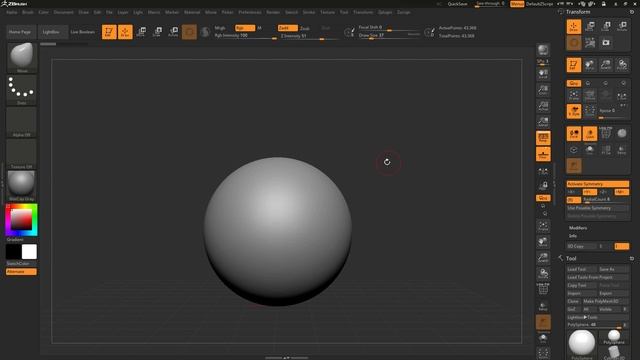Expand the Modifiers section
Image resolution: width=640 pixels, height=360 pixels.
point(578,228)
